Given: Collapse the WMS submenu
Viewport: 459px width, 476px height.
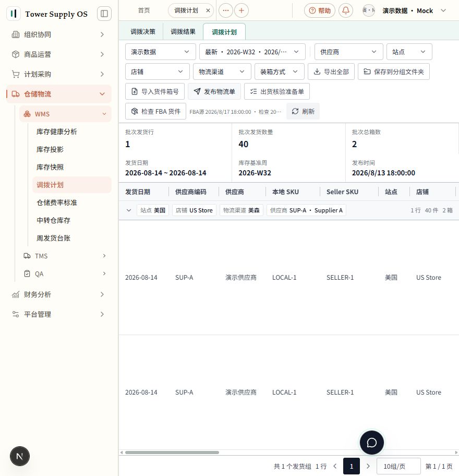Looking at the screenshot, I should (66, 114).
